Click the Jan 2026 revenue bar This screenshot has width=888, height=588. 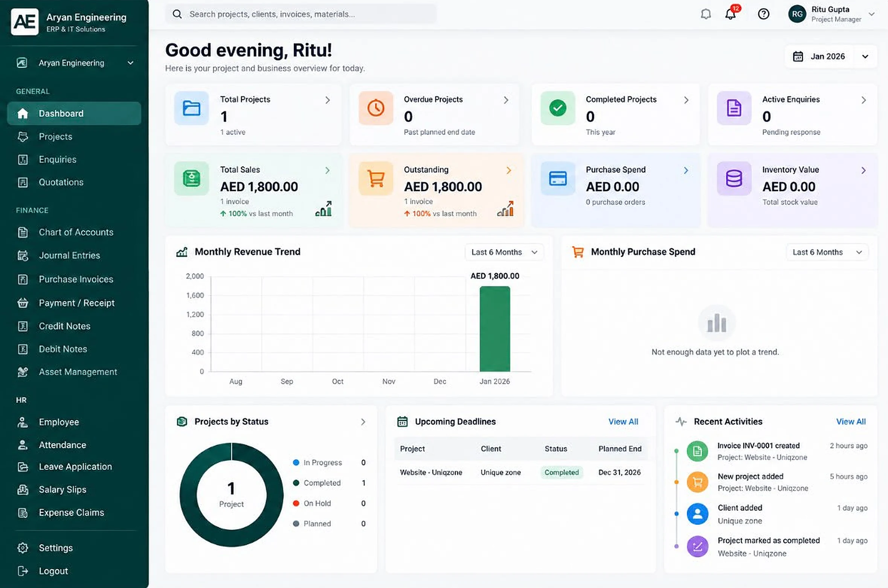pos(494,329)
